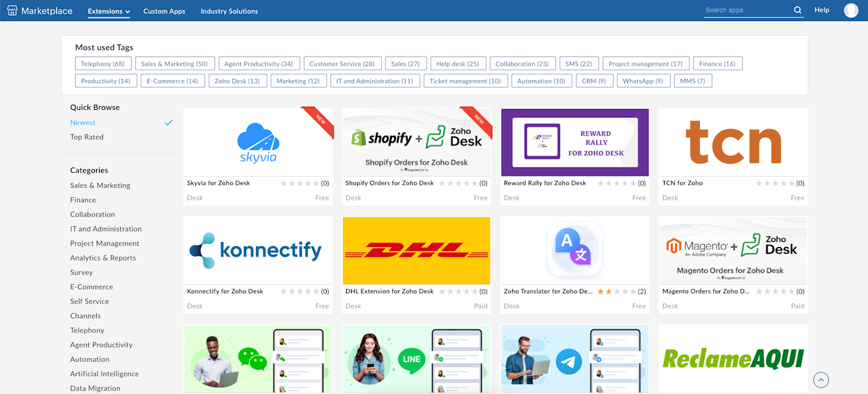Viewport: 868px width, 394px height.
Task: Open Survey category
Action: pos(81,272)
